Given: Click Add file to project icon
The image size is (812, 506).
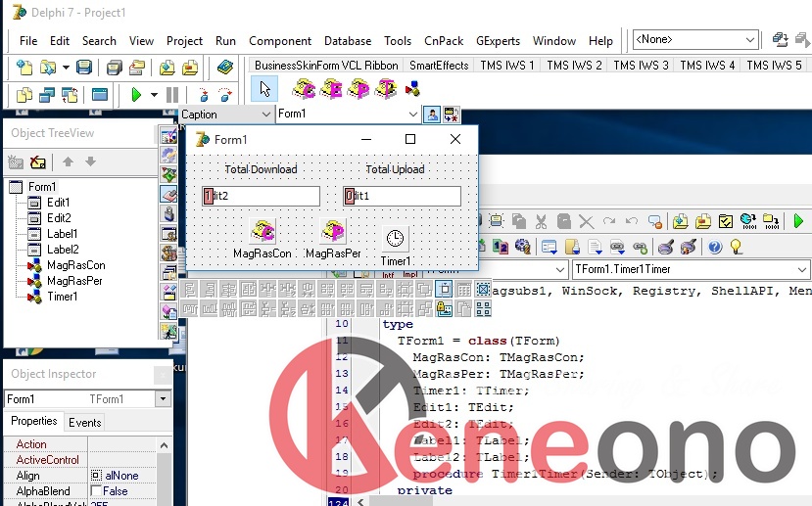Looking at the screenshot, I should [167, 68].
